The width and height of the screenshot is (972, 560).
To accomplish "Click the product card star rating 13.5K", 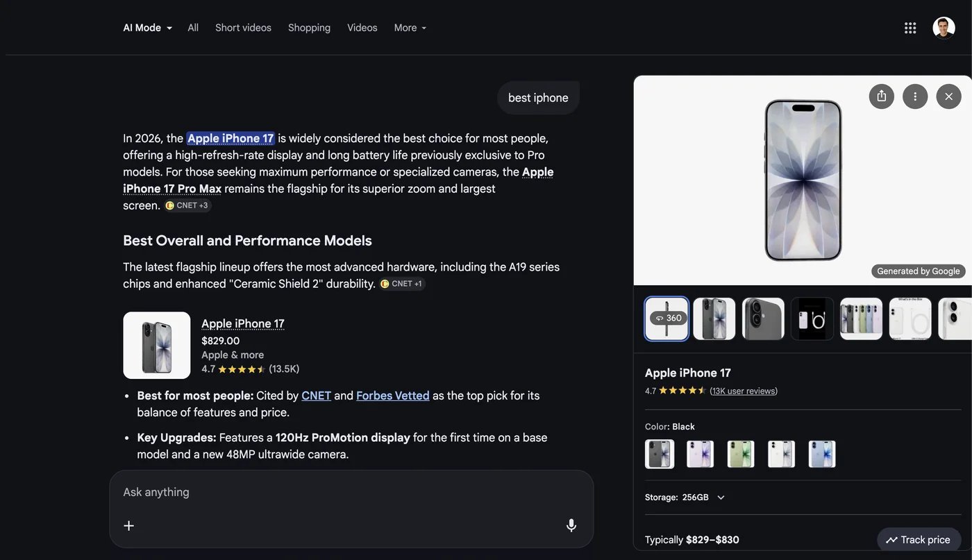I will tap(251, 369).
